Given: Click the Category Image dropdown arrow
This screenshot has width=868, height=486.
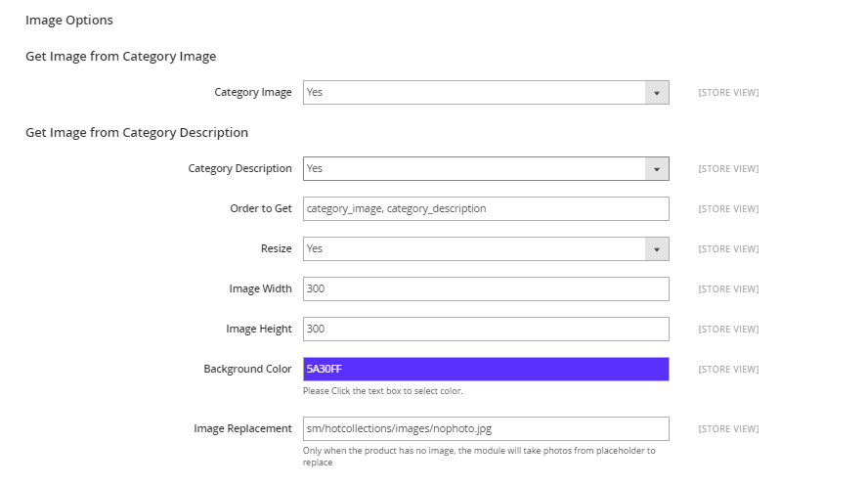Looking at the screenshot, I should 657,93.
